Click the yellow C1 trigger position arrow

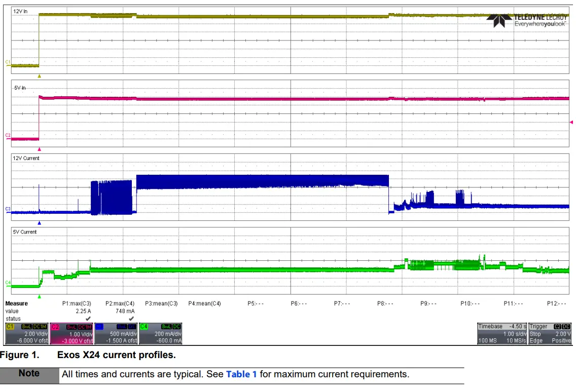point(40,76)
